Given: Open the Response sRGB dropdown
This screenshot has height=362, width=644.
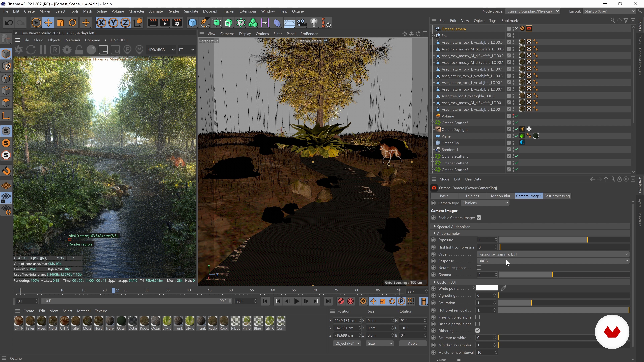Looking at the screenshot, I should (x=553, y=261).
